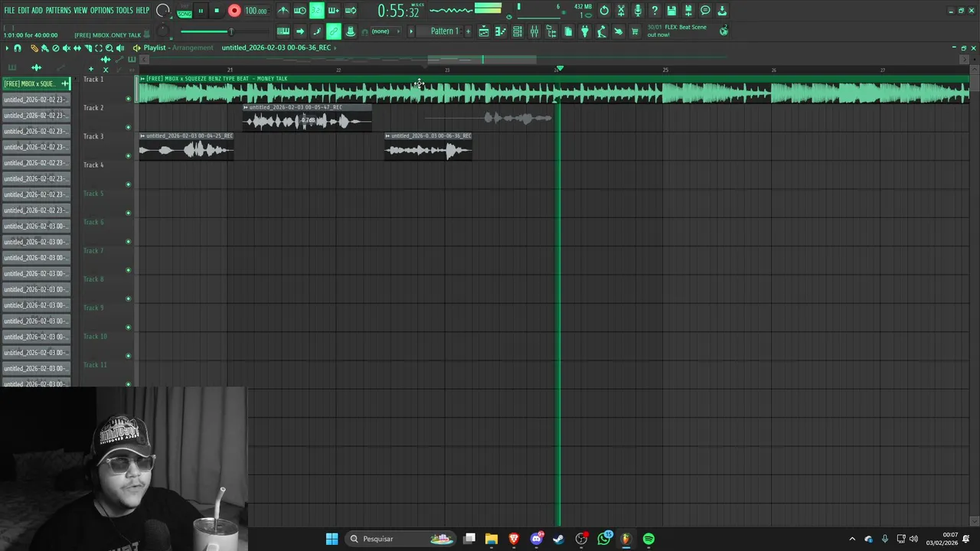The image size is (980, 551).
Task: Click the render/export audio icon
Action: click(x=688, y=11)
